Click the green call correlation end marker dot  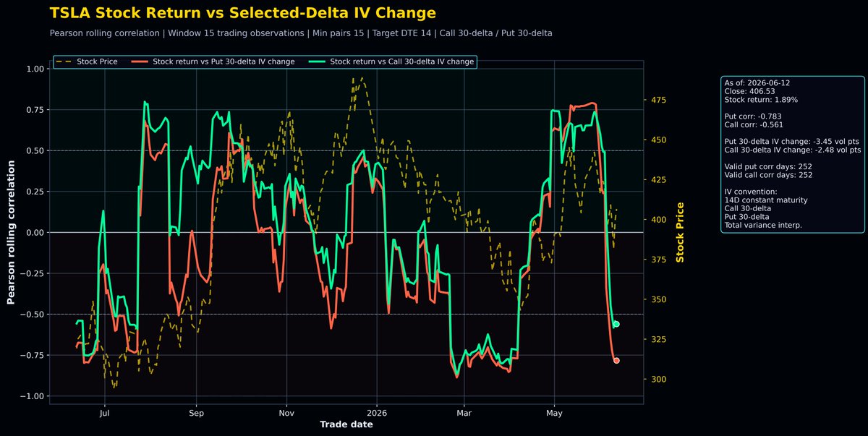(616, 324)
